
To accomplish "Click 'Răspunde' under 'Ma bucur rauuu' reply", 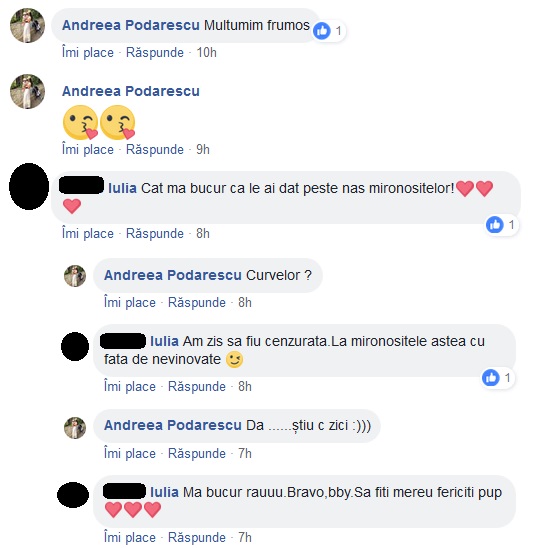I will [197, 537].
